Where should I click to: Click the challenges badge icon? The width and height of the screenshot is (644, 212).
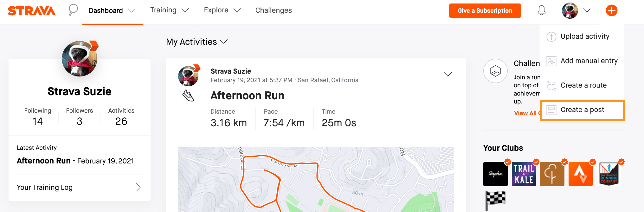point(495,71)
